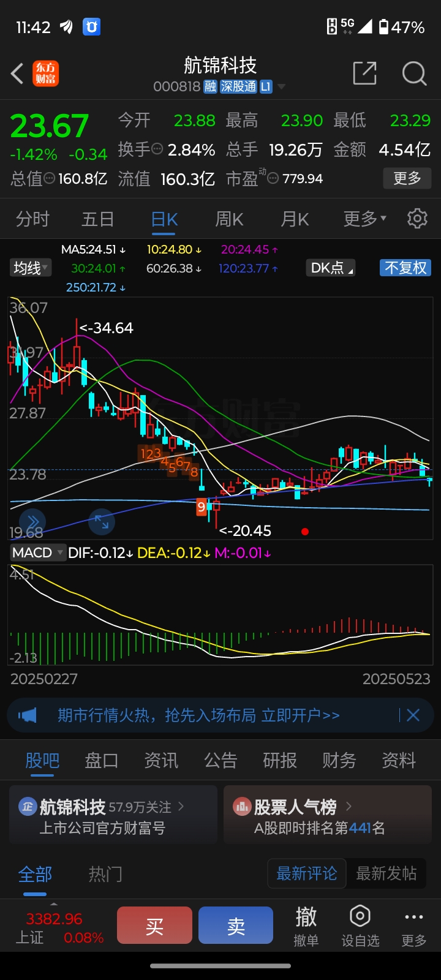Open 公告 tab
This screenshot has width=441, height=980.
pyautogui.click(x=221, y=760)
